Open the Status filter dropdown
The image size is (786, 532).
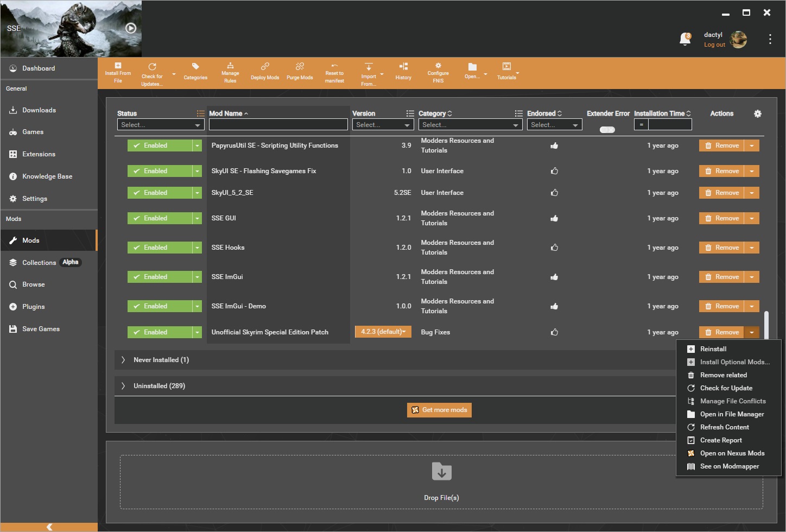160,124
